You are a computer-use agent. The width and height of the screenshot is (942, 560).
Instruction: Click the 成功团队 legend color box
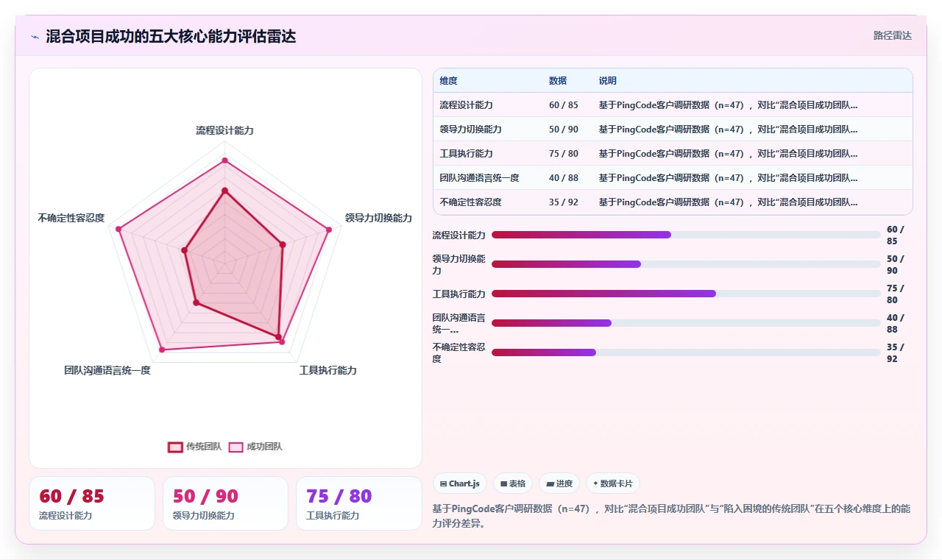235,447
